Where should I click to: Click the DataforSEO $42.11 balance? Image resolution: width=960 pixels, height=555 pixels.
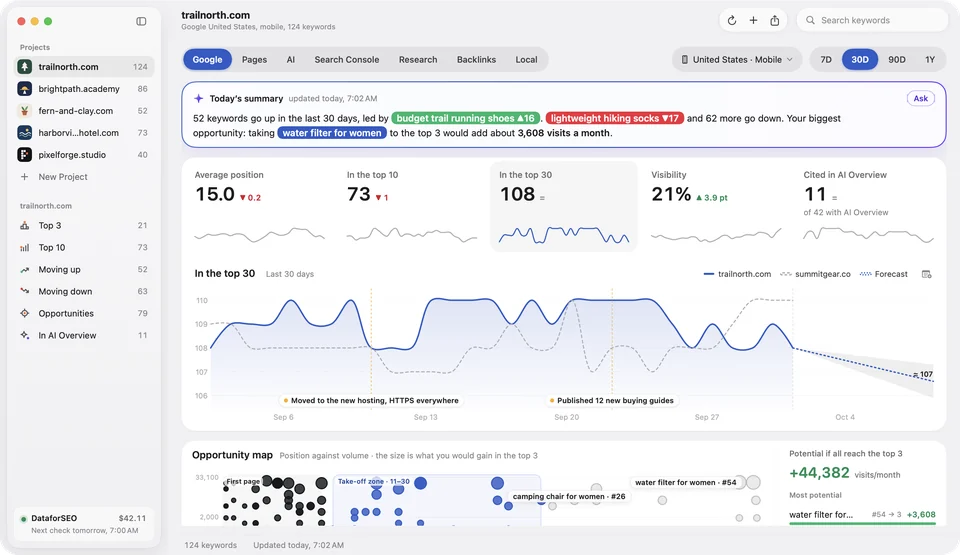tap(132, 518)
